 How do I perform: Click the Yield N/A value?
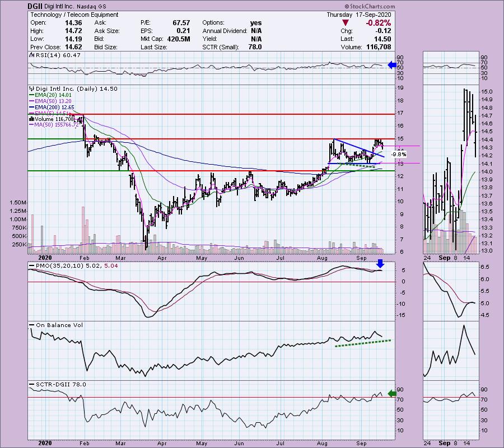click(x=256, y=39)
